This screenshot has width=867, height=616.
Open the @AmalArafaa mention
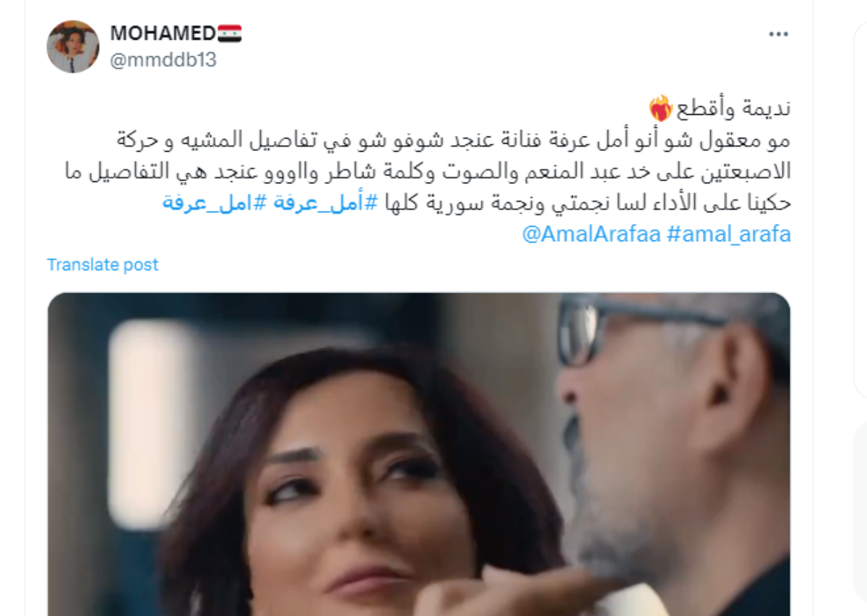coord(591,235)
